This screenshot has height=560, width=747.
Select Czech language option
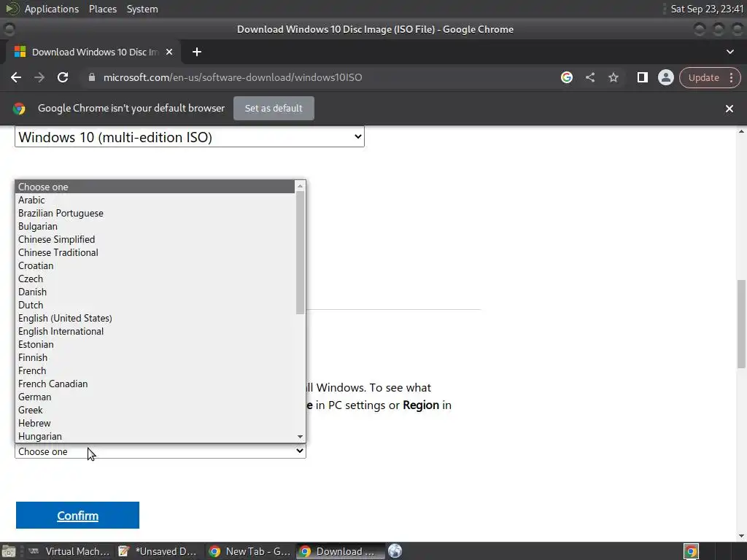point(155,279)
